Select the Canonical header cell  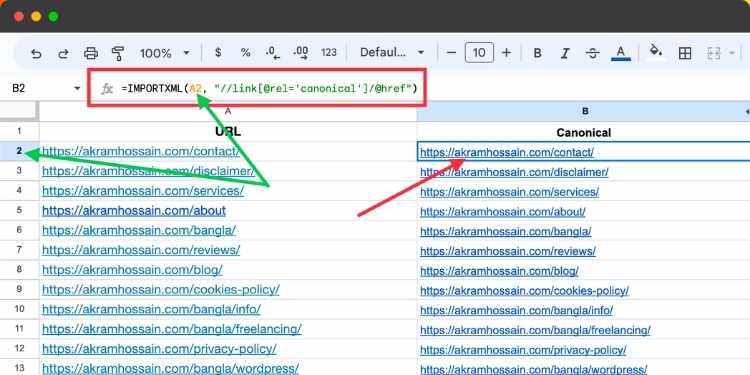coord(584,132)
